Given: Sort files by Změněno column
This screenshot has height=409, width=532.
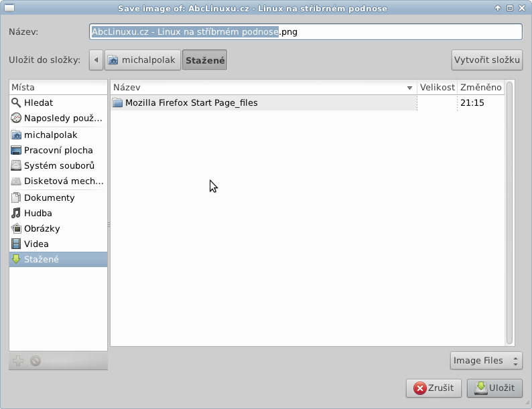Looking at the screenshot, I should [481, 87].
